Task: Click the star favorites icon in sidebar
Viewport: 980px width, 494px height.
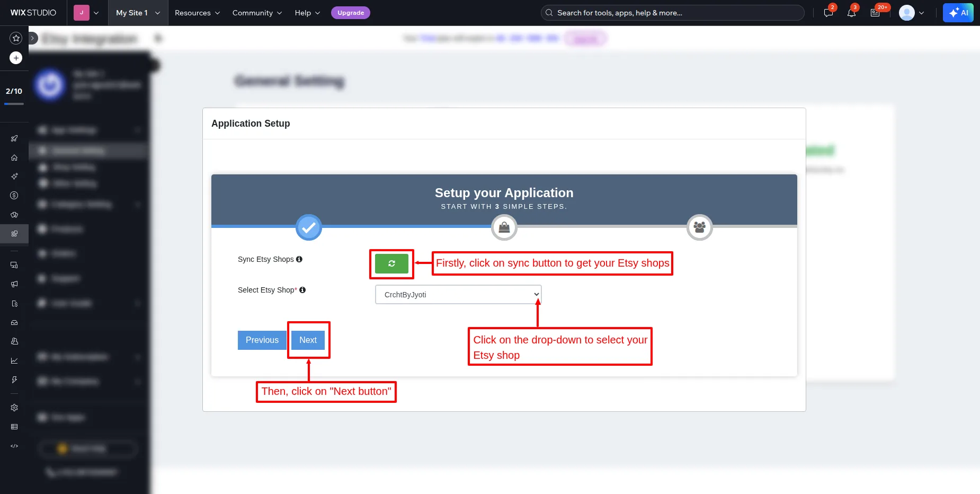Action: tap(16, 38)
